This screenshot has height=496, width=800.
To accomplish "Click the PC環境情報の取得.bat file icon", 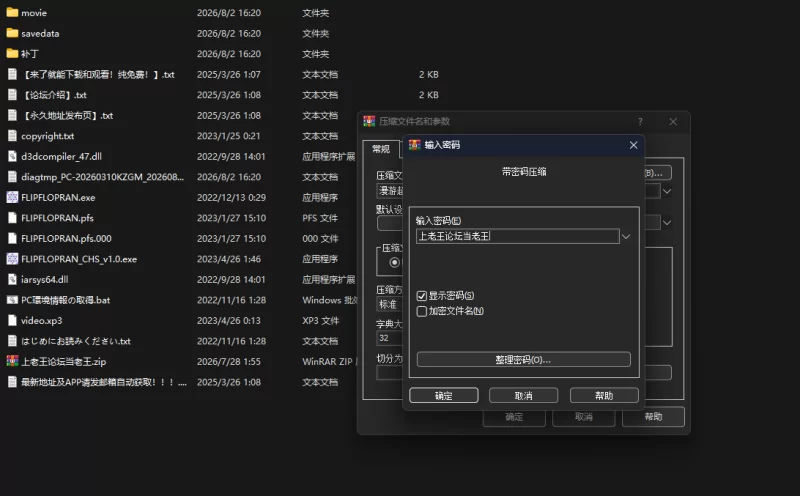I will coord(12,300).
